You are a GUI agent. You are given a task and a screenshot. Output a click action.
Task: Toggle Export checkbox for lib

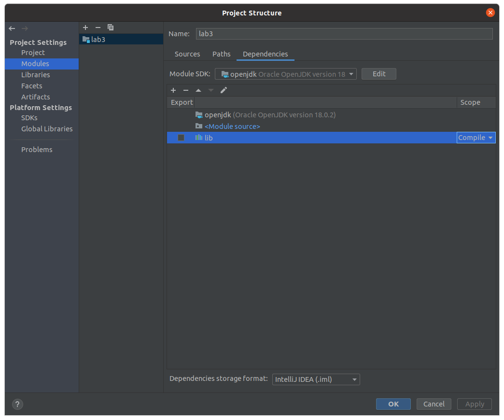(x=181, y=138)
